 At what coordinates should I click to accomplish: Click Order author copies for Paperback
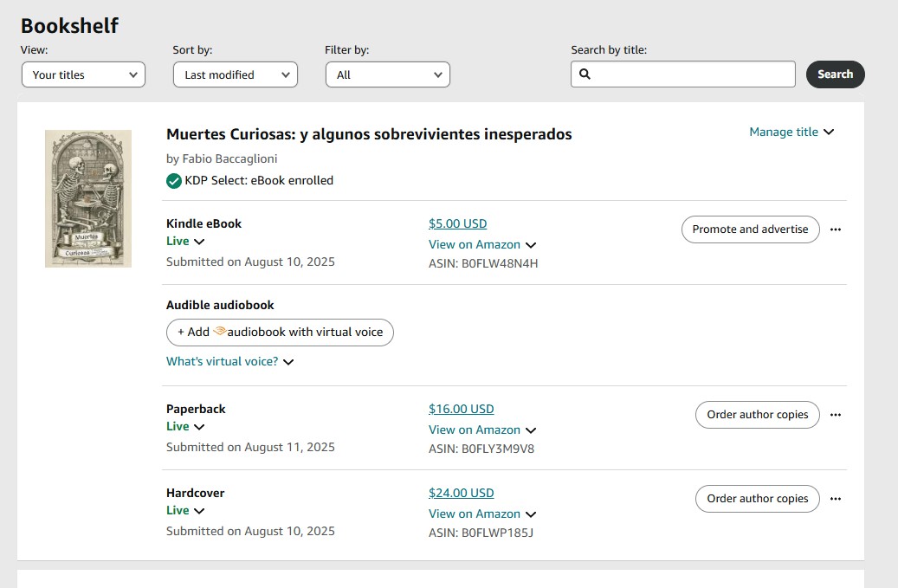[757, 415]
